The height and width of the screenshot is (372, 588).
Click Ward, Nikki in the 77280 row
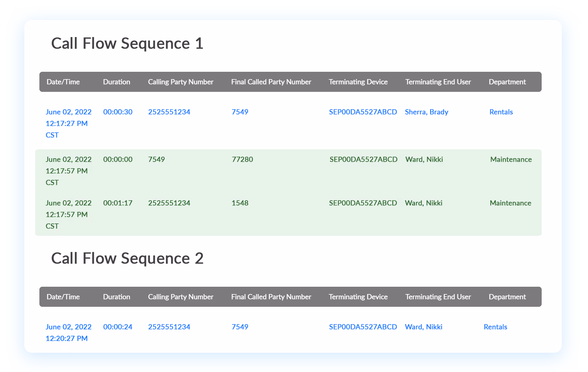(x=424, y=159)
